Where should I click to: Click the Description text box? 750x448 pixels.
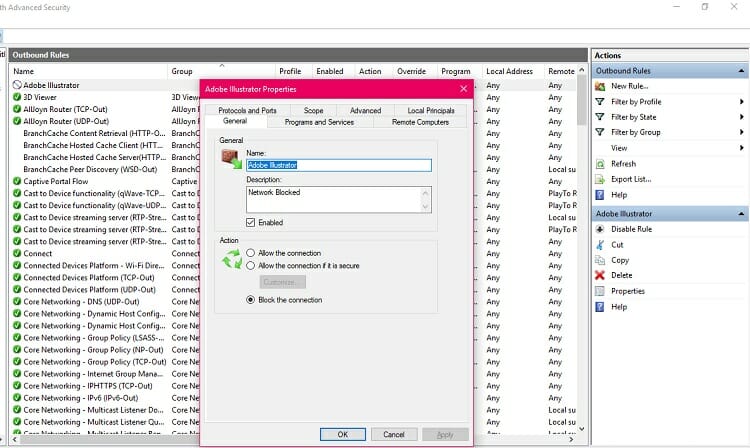339,199
